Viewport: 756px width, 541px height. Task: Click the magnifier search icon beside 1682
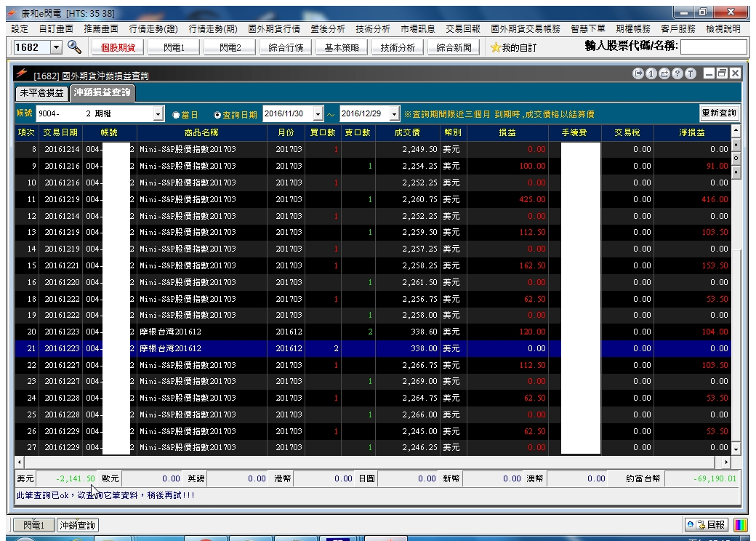click(x=74, y=47)
